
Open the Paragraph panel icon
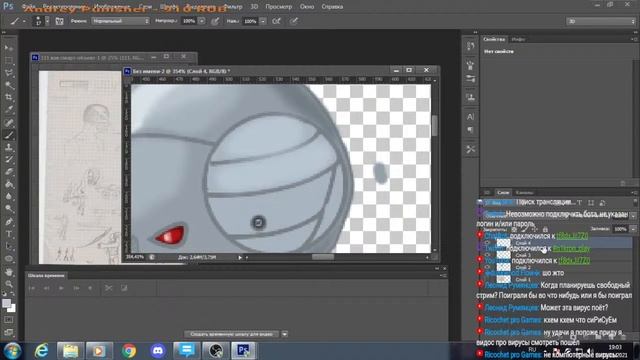click(470, 130)
